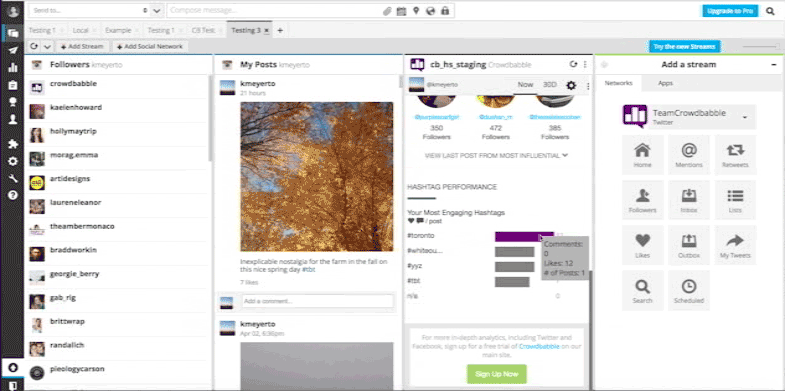Add the Mentions stream tile
This screenshot has width=785, height=391.
tap(689, 155)
